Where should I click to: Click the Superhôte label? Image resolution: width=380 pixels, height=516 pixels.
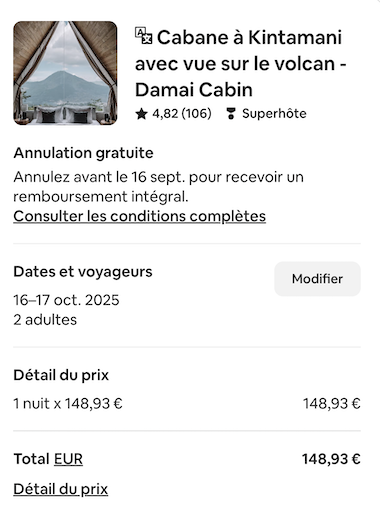[x=274, y=114]
